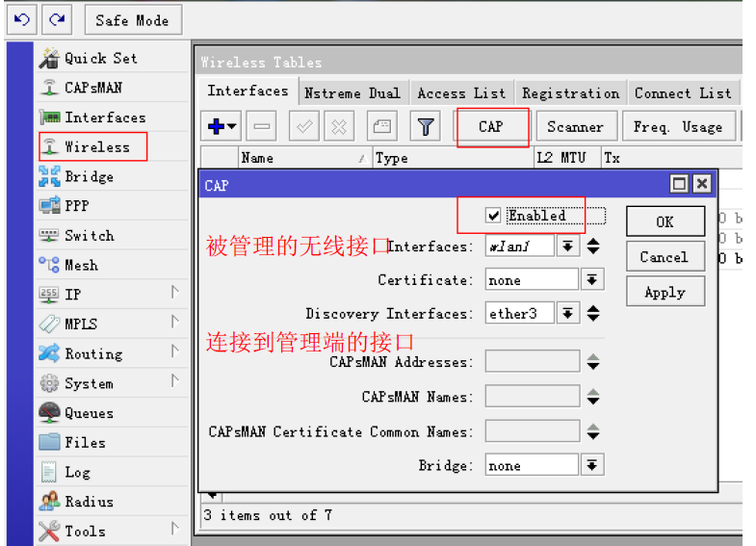Expand System submenu arrow
Image resolution: width=756 pixels, height=546 pixels.
coord(175,381)
